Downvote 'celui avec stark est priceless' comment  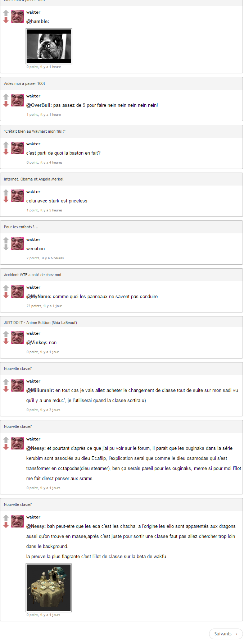[x=6, y=200]
